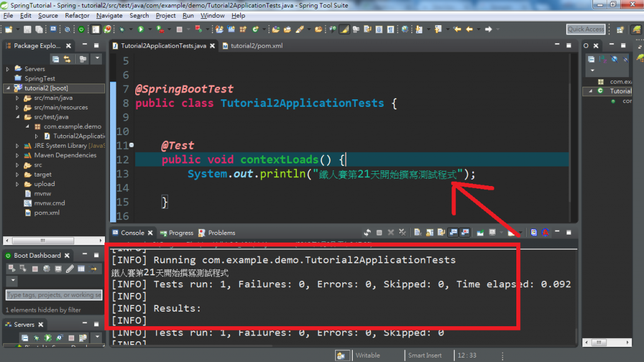The width and height of the screenshot is (644, 362).
Task: Click the Run dropdown arrow beside green play
Action: coord(150,30)
